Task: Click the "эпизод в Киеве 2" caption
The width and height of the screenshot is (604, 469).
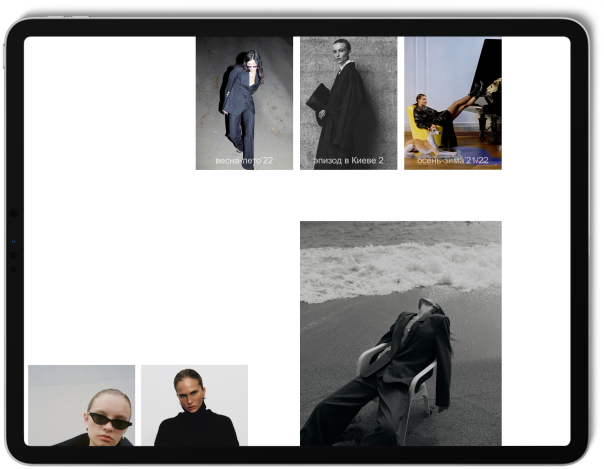Action: coord(348,160)
